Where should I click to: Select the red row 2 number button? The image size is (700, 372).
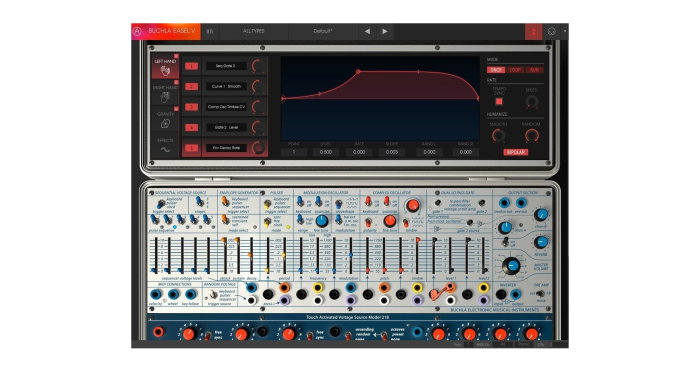pyautogui.click(x=191, y=87)
